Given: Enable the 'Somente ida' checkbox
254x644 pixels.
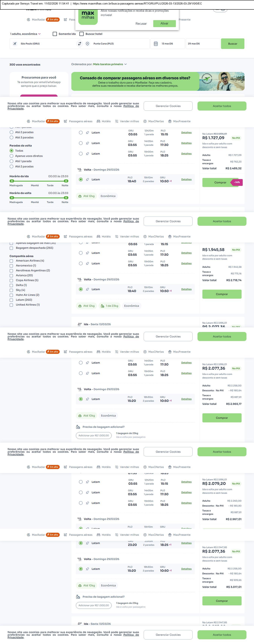Looking at the screenshot, I should pyautogui.click(x=55, y=34).
